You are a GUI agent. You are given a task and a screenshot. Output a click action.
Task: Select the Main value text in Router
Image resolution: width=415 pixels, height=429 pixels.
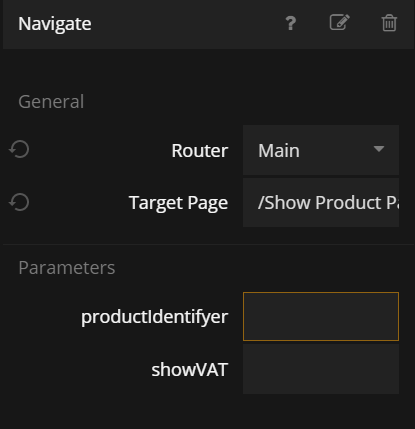(279, 151)
